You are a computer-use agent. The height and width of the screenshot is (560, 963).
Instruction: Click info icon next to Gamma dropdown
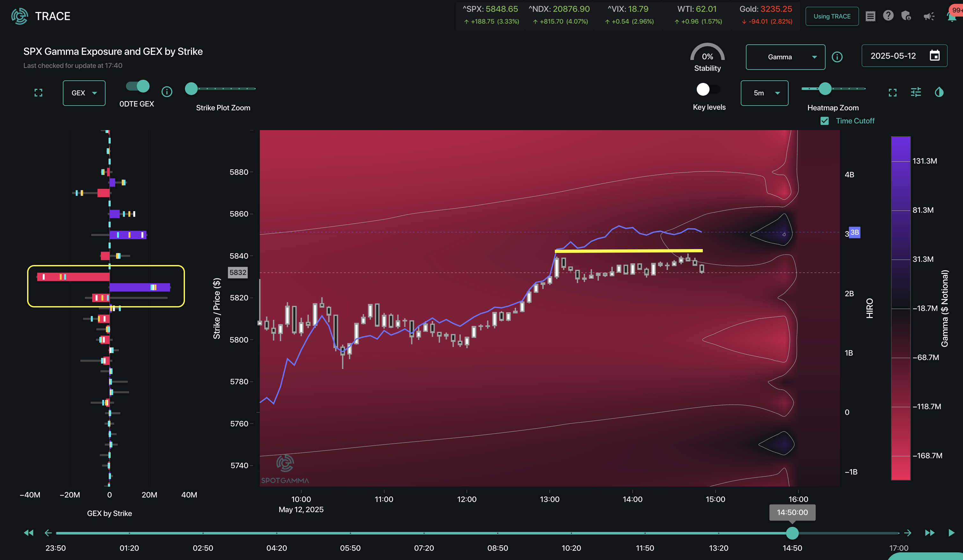click(x=837, y=57)
